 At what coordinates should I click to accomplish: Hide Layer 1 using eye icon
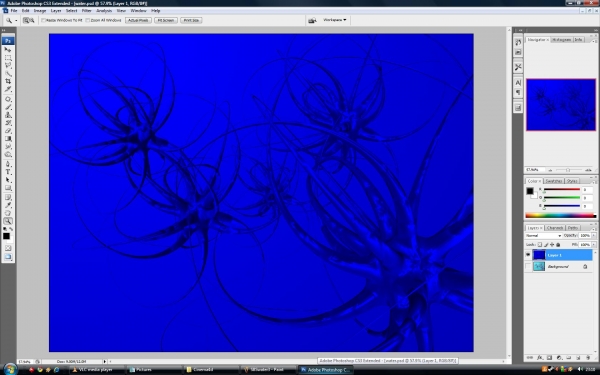click(528, 255)
